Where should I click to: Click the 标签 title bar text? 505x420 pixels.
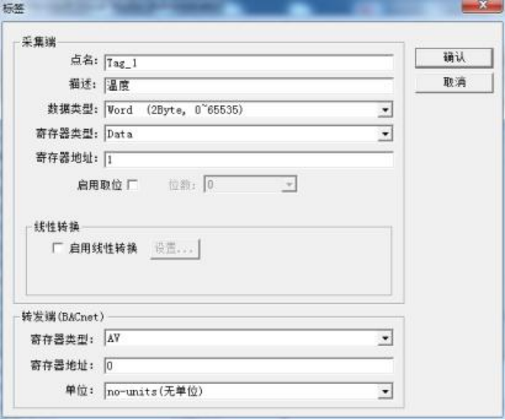click(13, 8)
